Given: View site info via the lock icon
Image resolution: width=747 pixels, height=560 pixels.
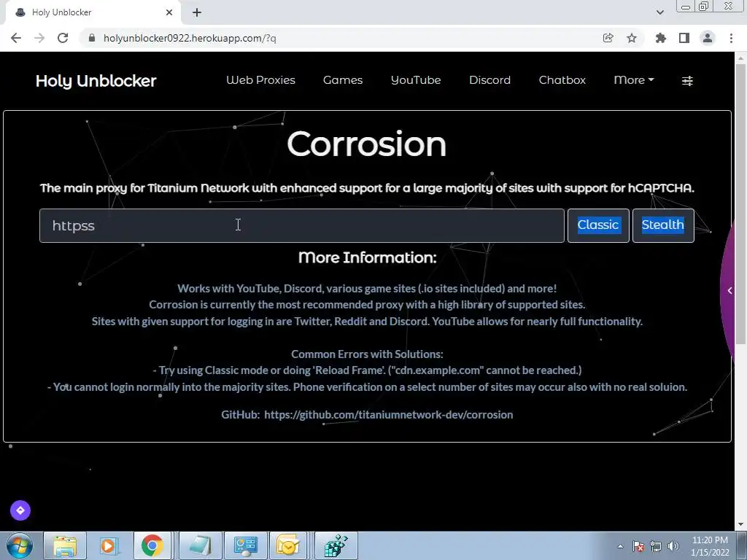Looking at the screenshot, I should pos(92,38).
